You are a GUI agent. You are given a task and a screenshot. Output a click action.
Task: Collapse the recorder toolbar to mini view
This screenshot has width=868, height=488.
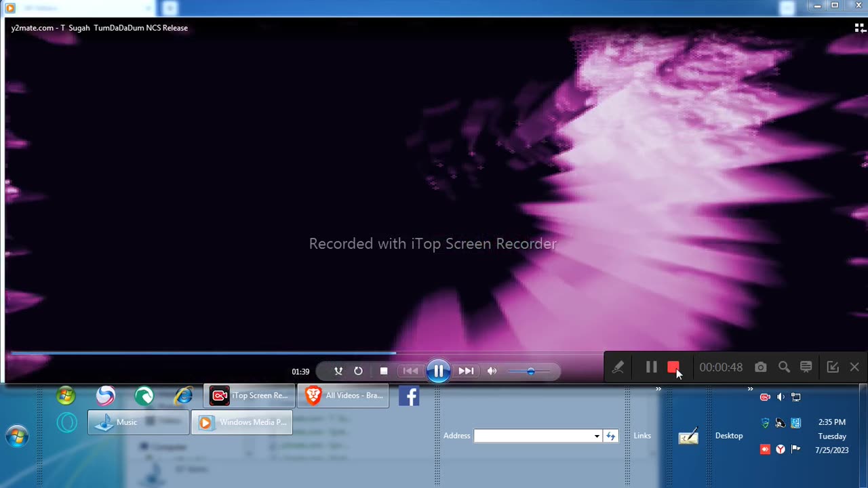[833, 367]
